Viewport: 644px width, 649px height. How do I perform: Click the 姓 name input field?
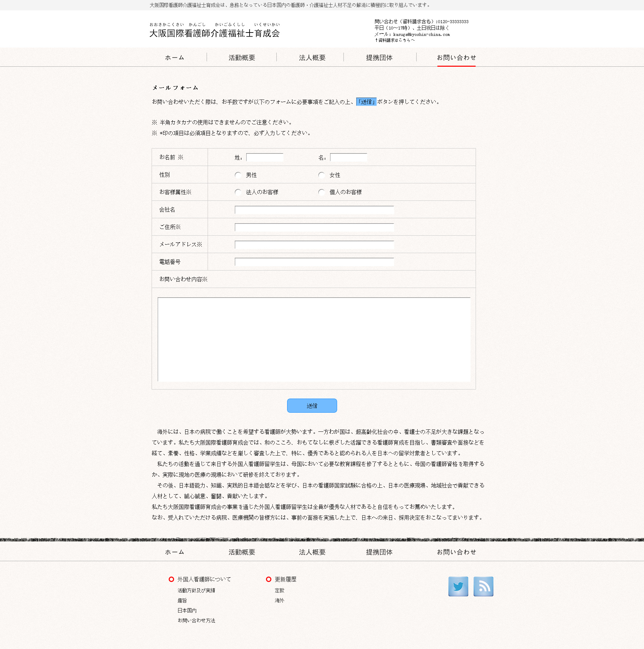click(265, 158)
